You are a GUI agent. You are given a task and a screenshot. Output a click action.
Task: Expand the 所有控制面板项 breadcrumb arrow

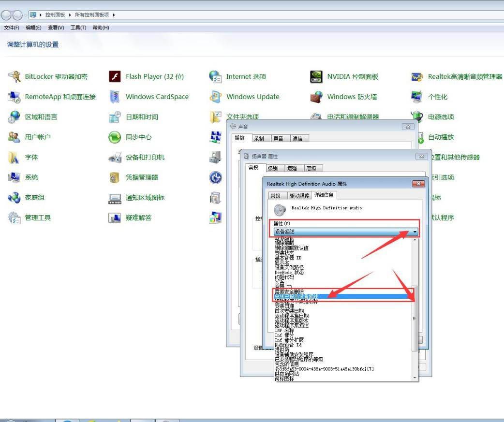[x=115, y=15]
